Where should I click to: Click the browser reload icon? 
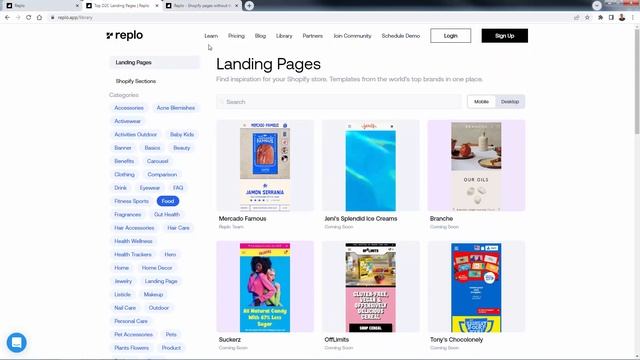(29, 18)
